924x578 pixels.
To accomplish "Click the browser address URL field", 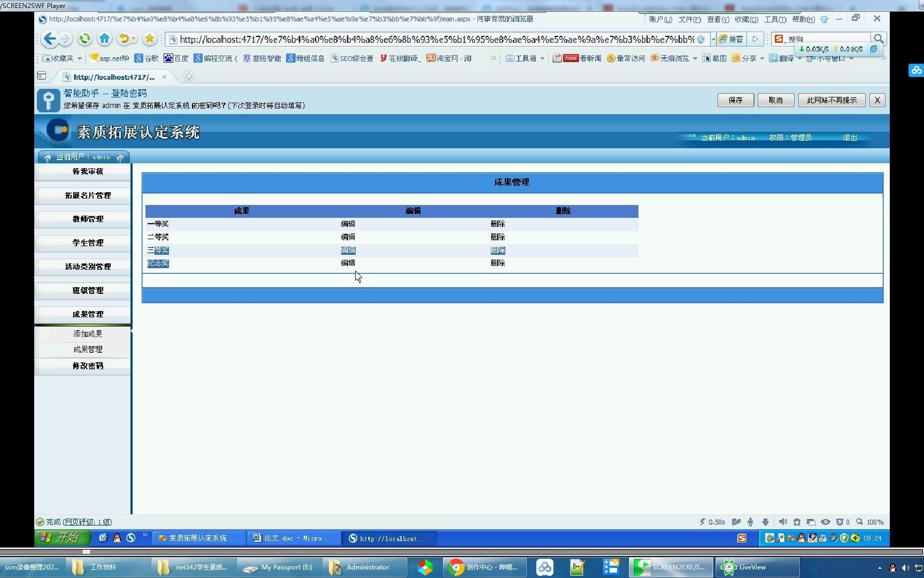I will (437, 39).
